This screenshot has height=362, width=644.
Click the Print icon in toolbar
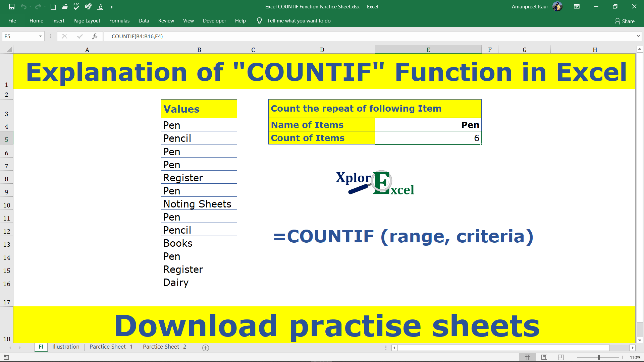click(x=88, y=6)
